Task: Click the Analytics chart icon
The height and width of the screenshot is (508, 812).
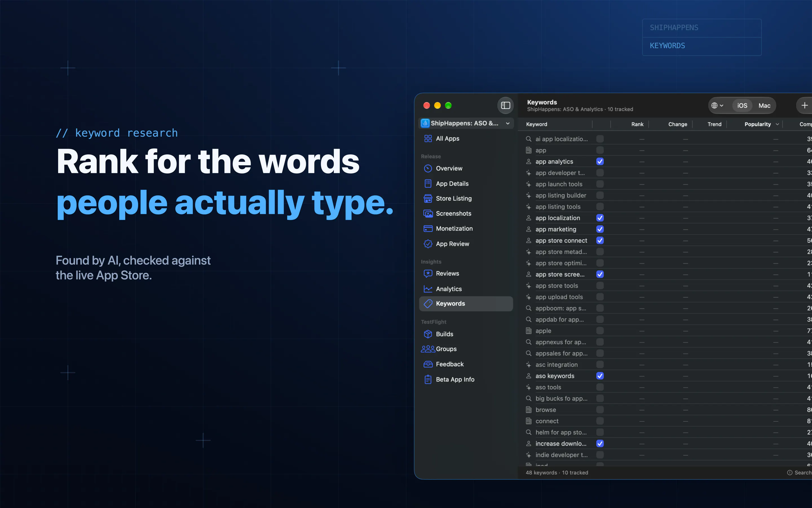Action: [428, 289]
